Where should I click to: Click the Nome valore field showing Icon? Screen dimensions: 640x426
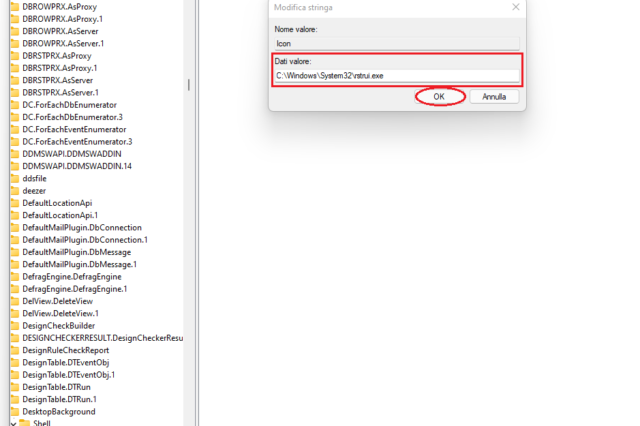click(397, 43)
